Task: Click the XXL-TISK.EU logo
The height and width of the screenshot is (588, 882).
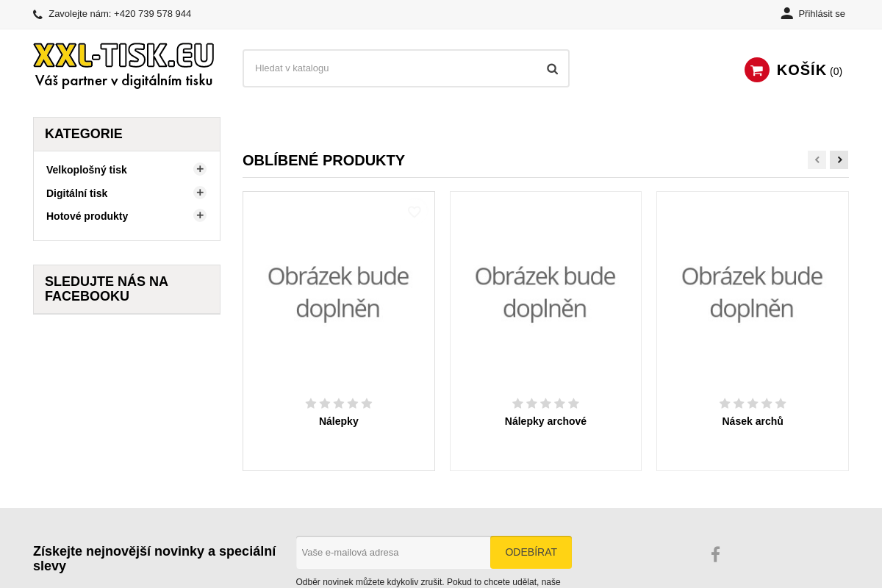Action: [x=123, y=65]
